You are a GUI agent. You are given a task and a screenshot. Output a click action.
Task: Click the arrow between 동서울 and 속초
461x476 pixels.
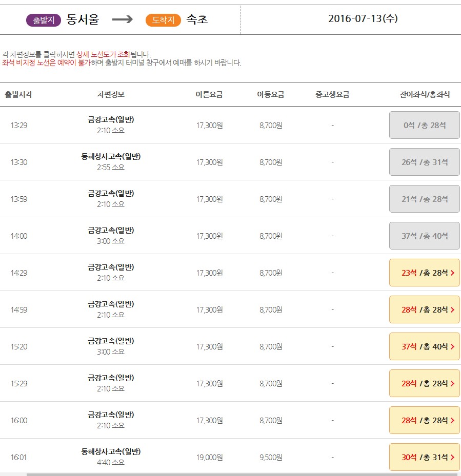tap(122, 19)
